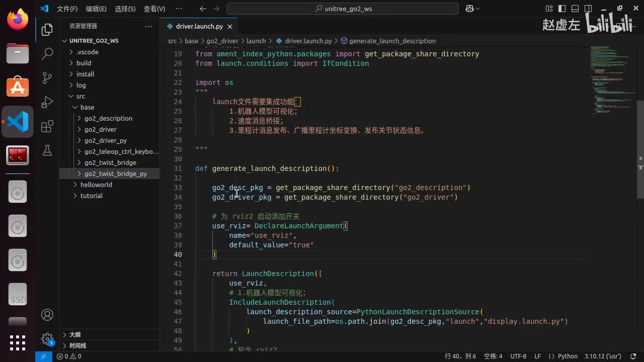Open the Explorer view in activity bar
644x362 pixels.
(47, 30)
